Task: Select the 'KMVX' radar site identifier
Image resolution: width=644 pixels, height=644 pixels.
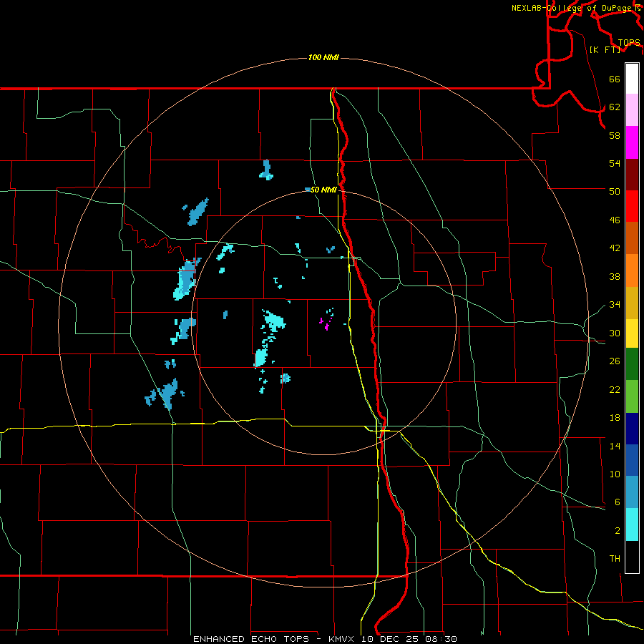Action: pyautogui.click(x=341, y=639)
